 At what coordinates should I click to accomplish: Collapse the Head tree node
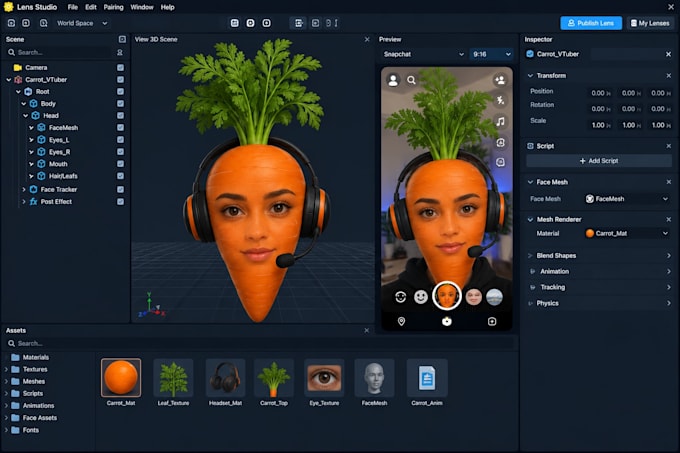pyautogui.click(x=26, y=116)
